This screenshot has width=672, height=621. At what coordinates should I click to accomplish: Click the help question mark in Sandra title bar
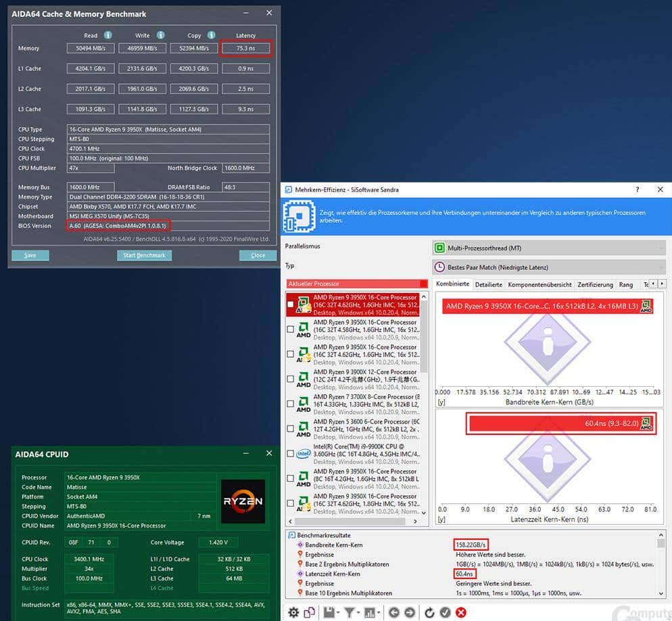point(638,189)
